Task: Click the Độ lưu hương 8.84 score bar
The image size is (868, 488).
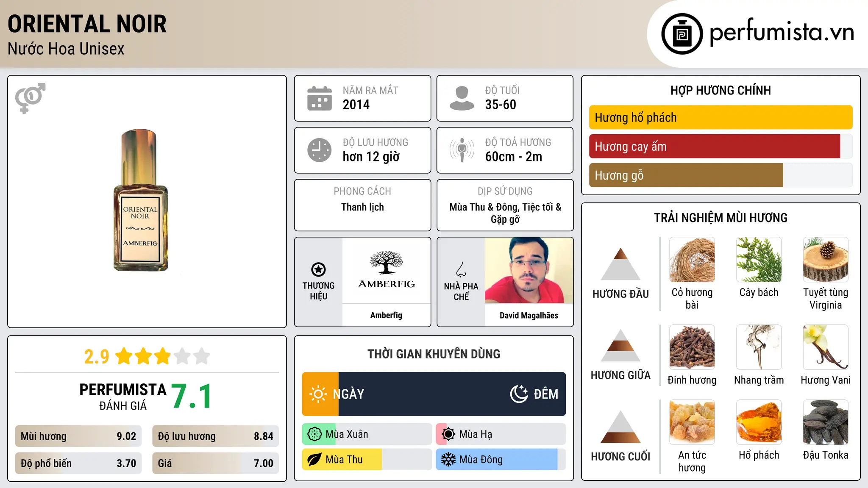Action: pyautogui.click(x=216, y=436)
